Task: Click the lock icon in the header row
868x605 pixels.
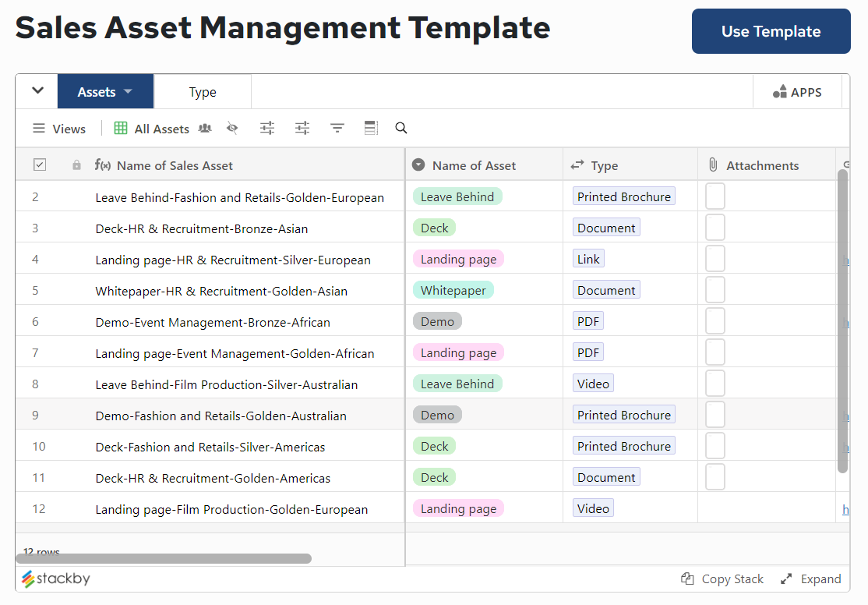Action: tap(75, 165)
